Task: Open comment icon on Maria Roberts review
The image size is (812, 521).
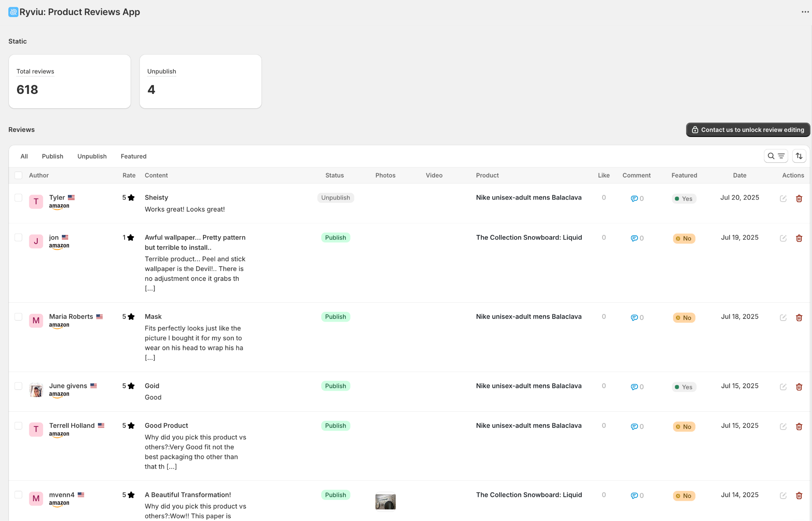Action: pos(634,318)
